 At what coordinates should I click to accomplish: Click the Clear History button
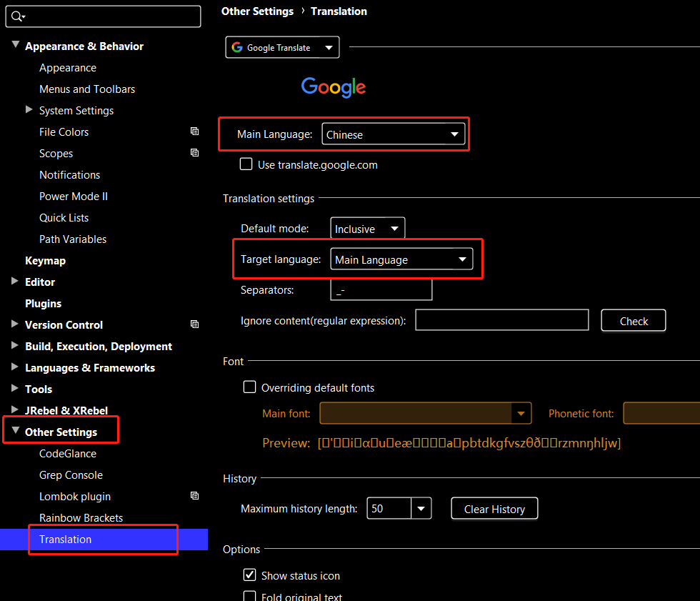[494, 509]
